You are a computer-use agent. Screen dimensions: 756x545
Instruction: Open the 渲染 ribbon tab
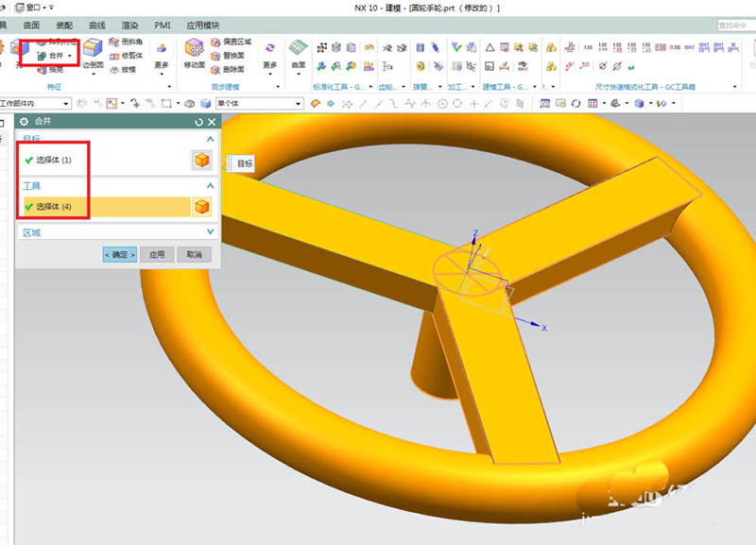(x=129, y=26)
